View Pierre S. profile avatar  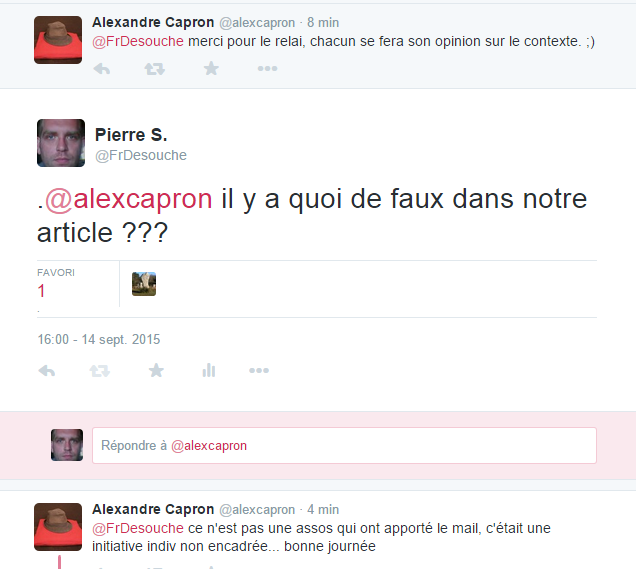pos(61,143)
